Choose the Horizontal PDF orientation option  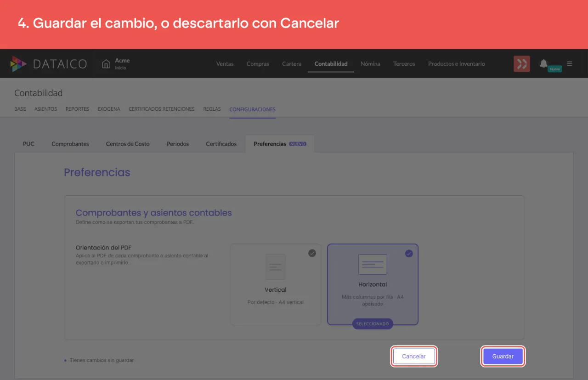pos(373,284)
